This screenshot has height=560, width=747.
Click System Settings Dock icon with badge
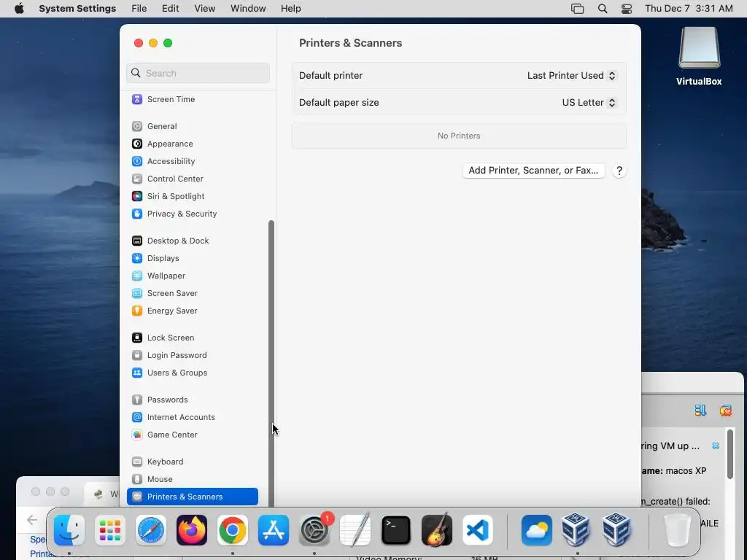click(314, 530)
